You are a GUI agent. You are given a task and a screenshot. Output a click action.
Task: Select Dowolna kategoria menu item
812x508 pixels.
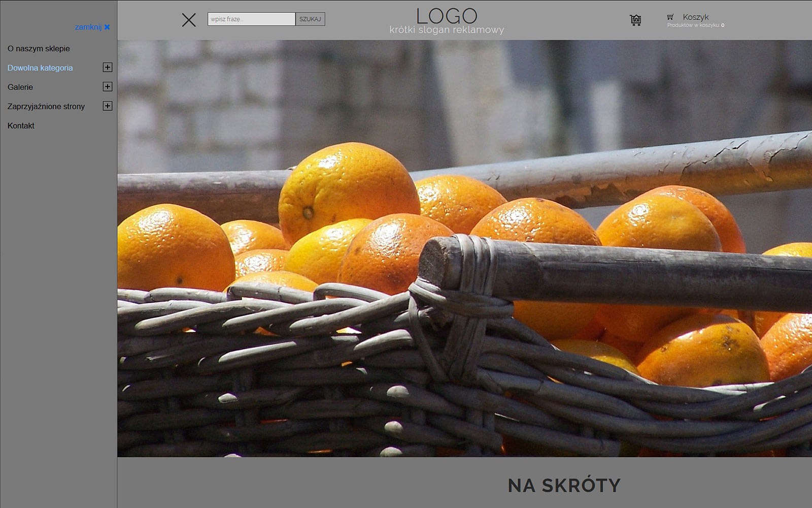pyautogui.click(x=40, y=68)
